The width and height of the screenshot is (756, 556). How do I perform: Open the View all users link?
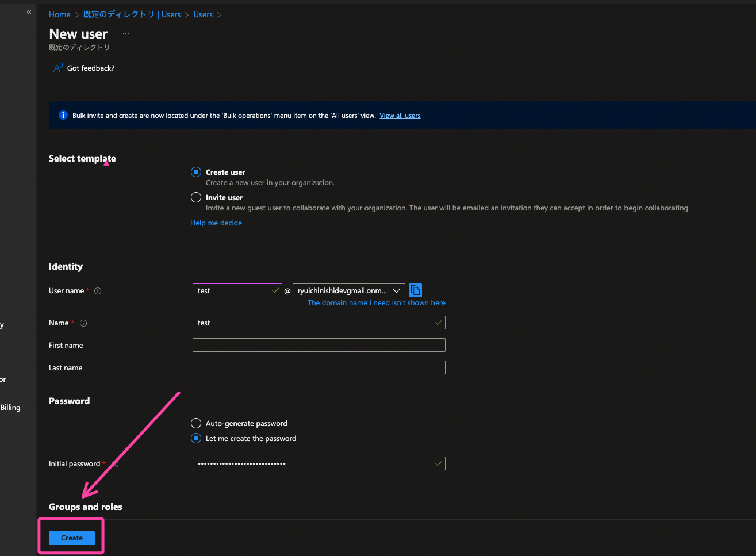[400, 115]
